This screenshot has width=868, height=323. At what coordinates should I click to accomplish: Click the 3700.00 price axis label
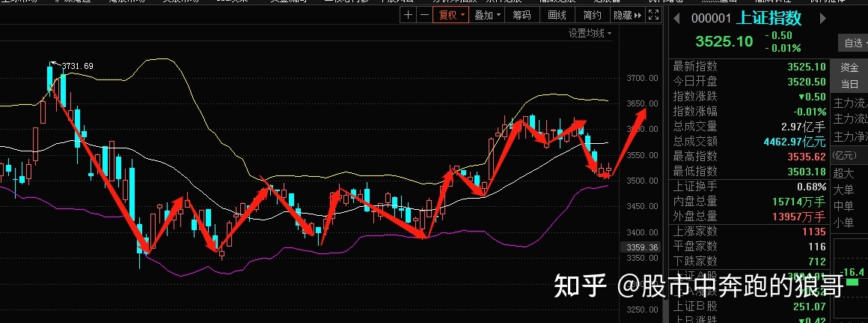coord(642,78)
